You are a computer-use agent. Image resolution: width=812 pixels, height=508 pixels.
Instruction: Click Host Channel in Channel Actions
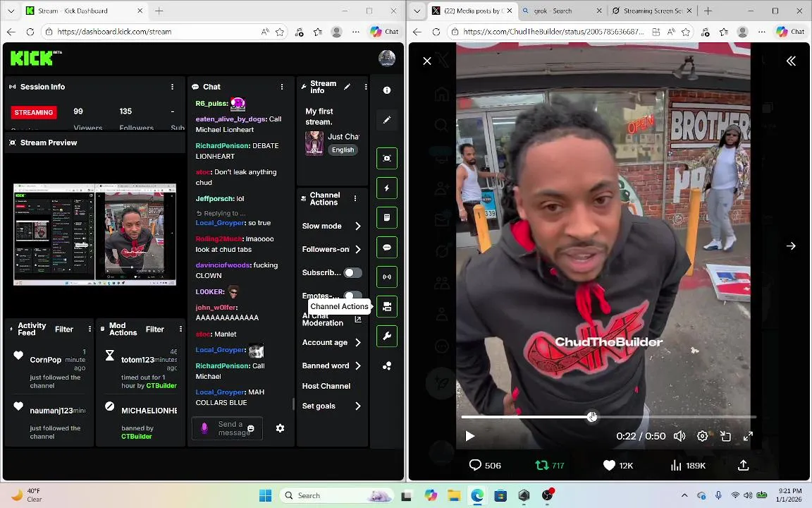pyautogui.click(x=326, y=386)
